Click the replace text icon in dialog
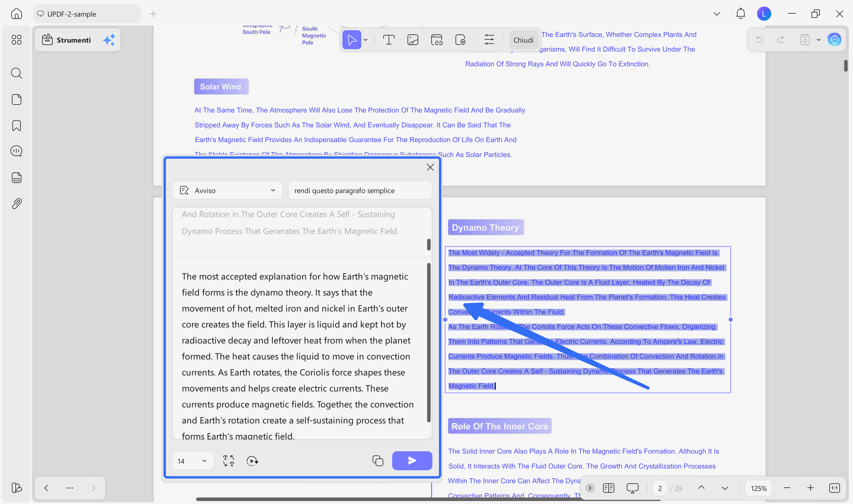This screenshot has height=504, width=853. tap(229, 461)
